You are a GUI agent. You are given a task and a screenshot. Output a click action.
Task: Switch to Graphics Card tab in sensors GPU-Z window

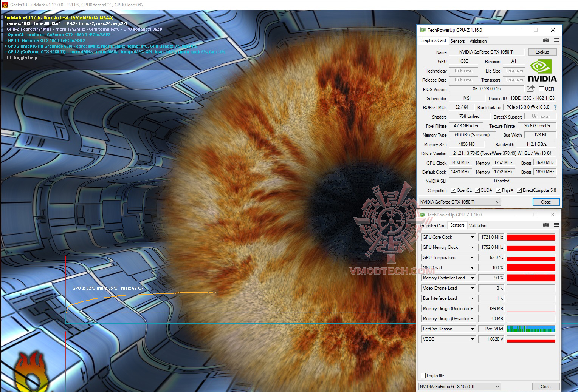(x=433, y=226)
